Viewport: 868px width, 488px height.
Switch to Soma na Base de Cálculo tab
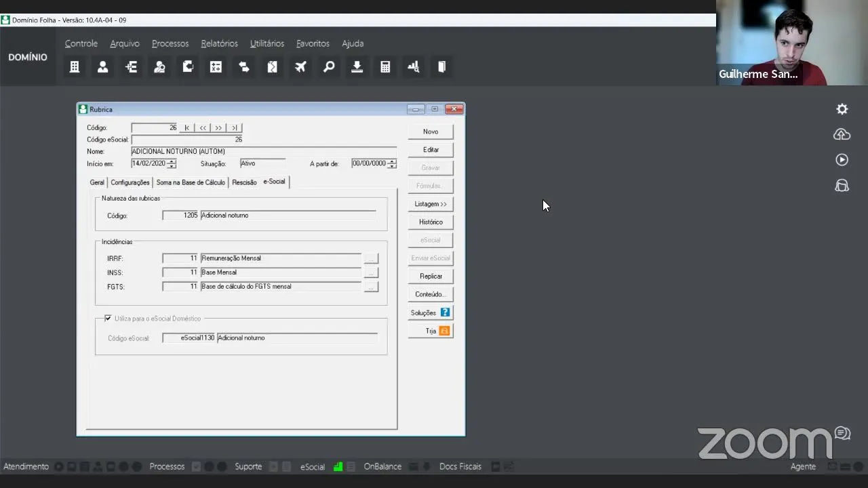191,182
